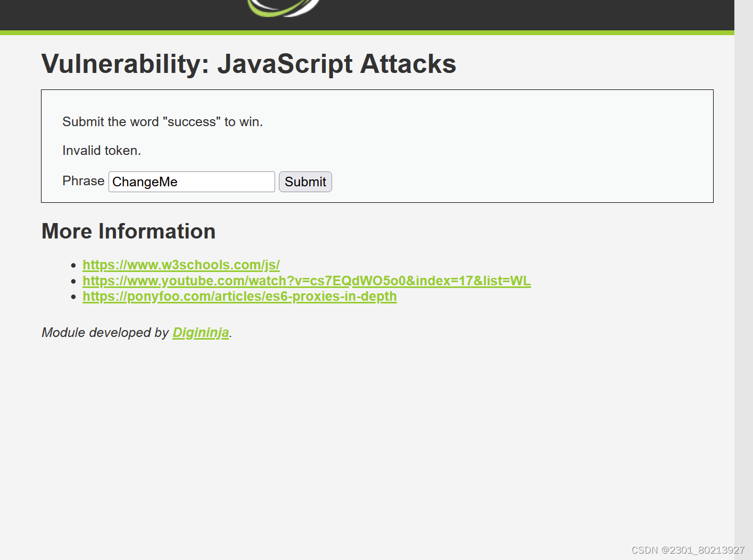Click the 'Vulnerability: JavaScript Attacks' heading
Screen dimensions: 753x560
(249, 64)
